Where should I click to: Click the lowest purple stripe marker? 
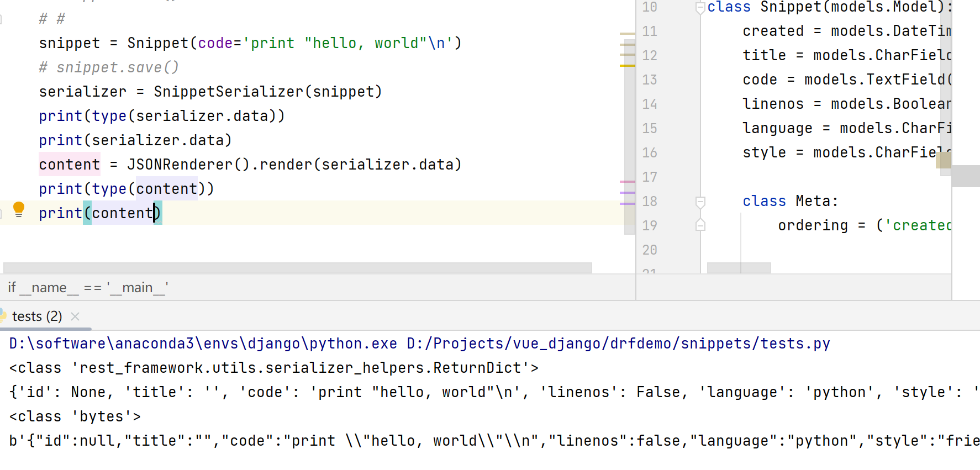(x=627, y=204)
